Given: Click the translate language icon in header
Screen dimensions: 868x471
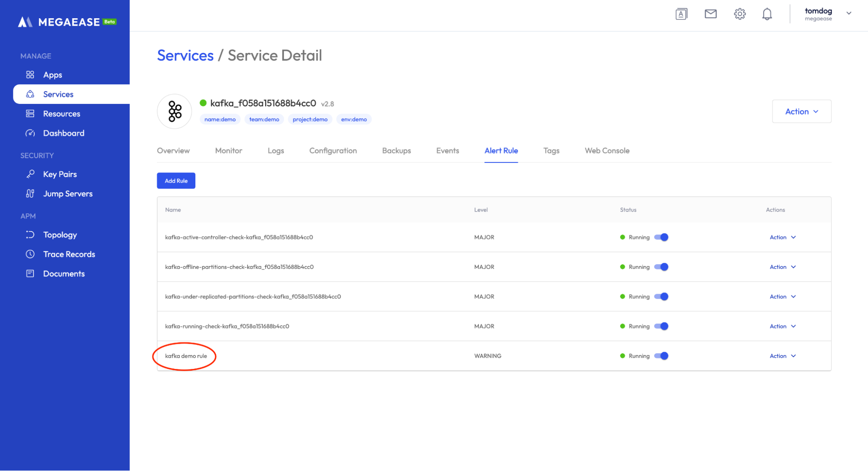Looking at the screenshot, I should coord(681,14).
